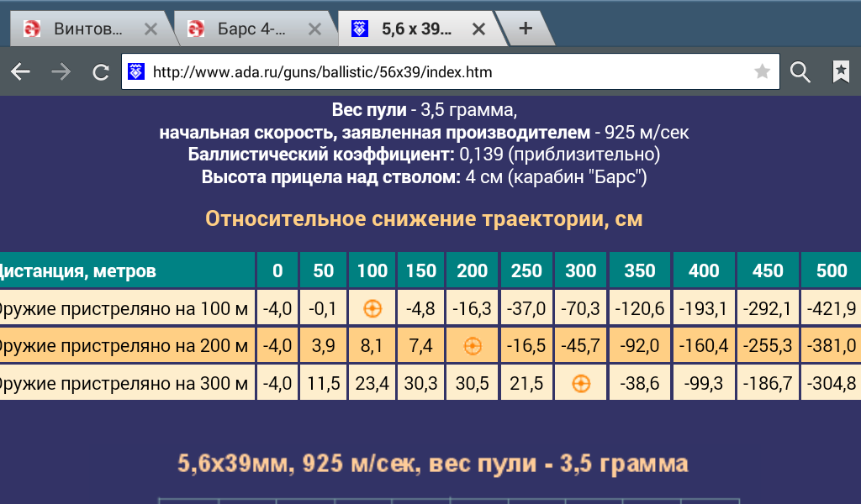The image size is (861, 504).
Task: Close the Барс 4-... tab
Action: 314,29
